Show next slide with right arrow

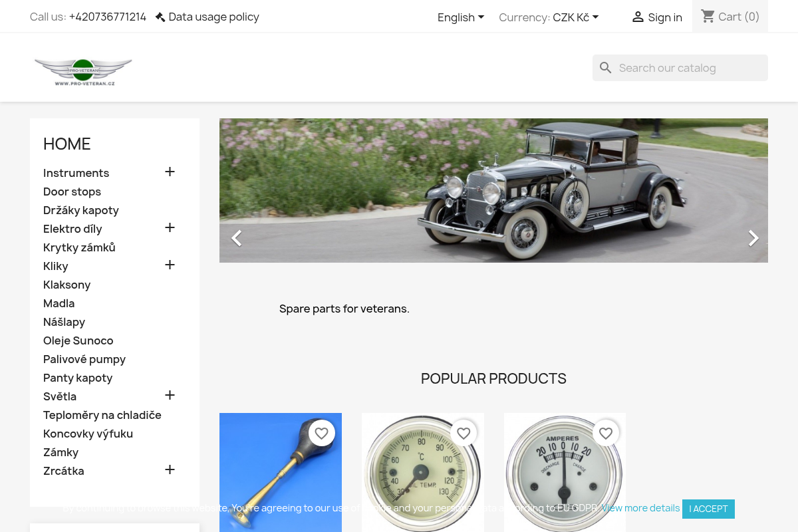click(x=752, y=238)
